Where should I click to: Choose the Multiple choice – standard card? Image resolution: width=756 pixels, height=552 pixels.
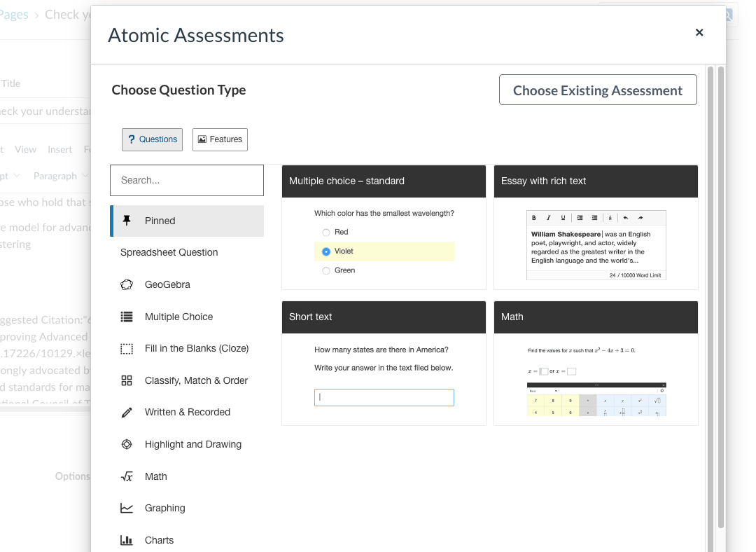(x=384, y=227)
